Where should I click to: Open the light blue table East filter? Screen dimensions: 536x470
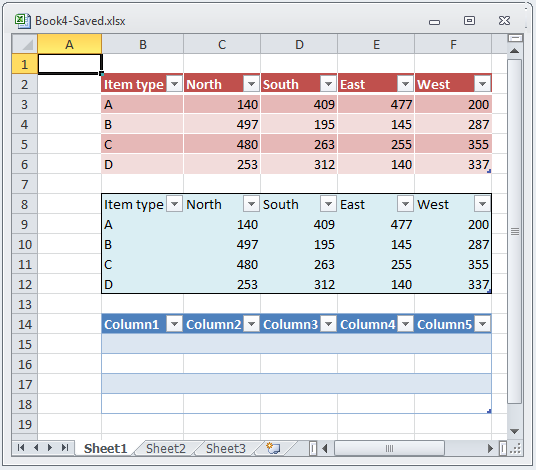click(x=405, y=204)
